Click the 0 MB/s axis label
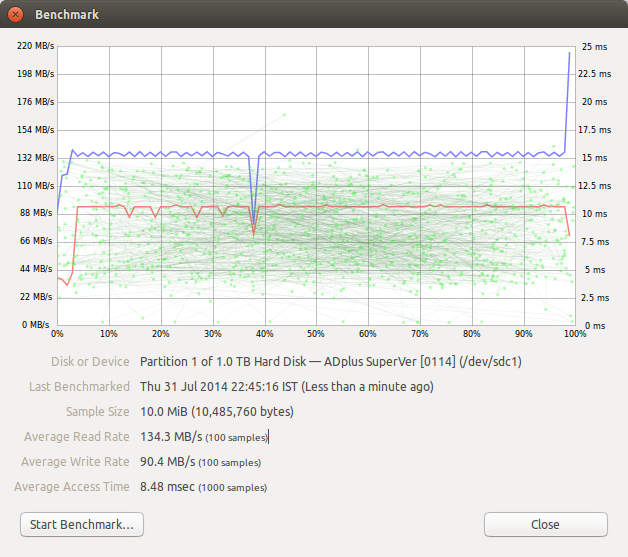Screen dimensions: 628x557 pos(36,324)
